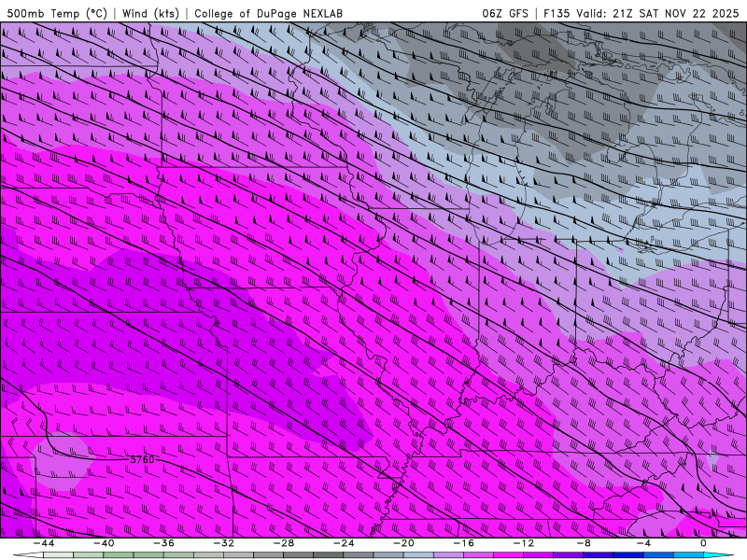This screenshot has height=560, width=747.
Task: Click the 5760 height contour label
Action: point(143,459)
